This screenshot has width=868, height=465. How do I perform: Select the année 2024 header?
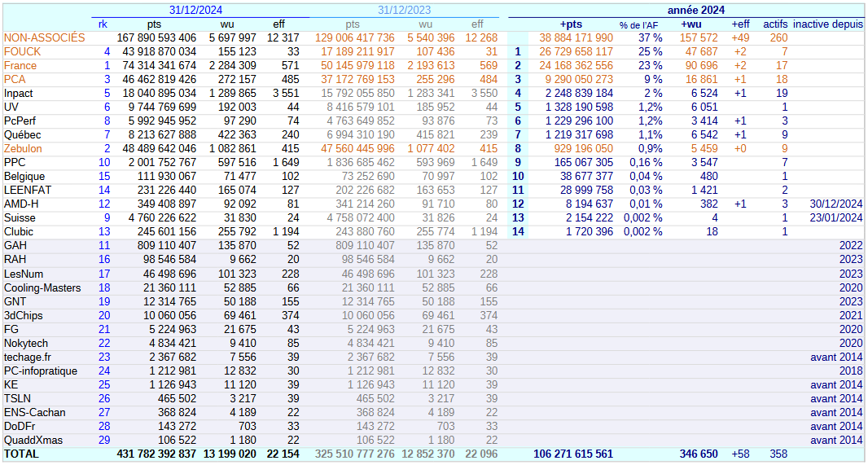(695, 10)
